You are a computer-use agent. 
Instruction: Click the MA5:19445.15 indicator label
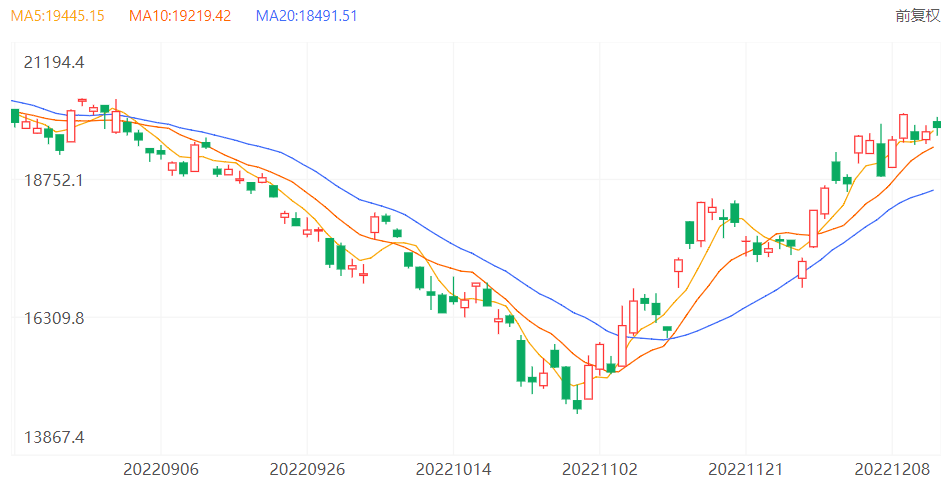point(57,16)
